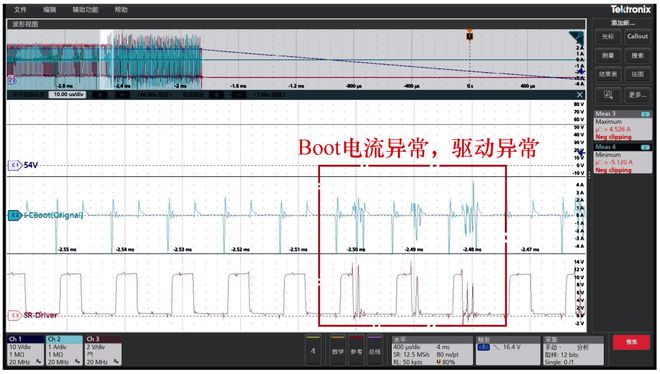Click the trigger position marker T
The height and width of the screenshot is (374, 660).
pos(470,36)
